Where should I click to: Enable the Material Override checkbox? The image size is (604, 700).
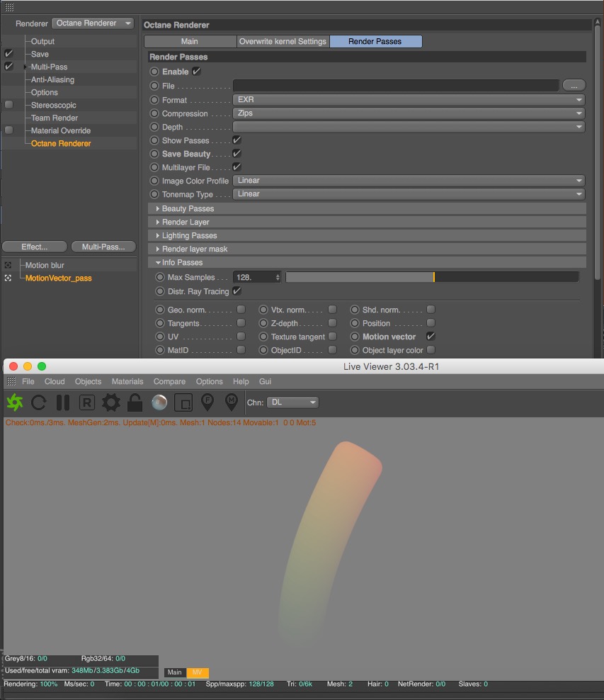point(8,130)
